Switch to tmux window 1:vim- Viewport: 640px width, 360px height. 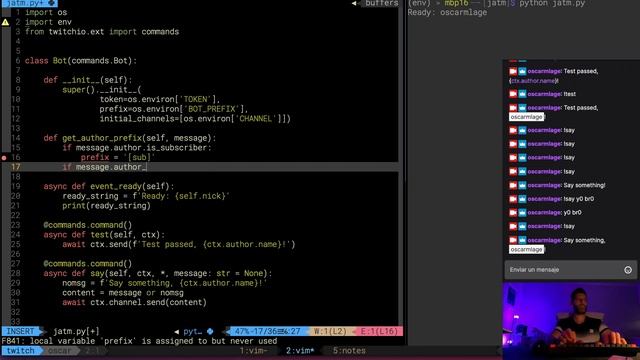point(253,351)
